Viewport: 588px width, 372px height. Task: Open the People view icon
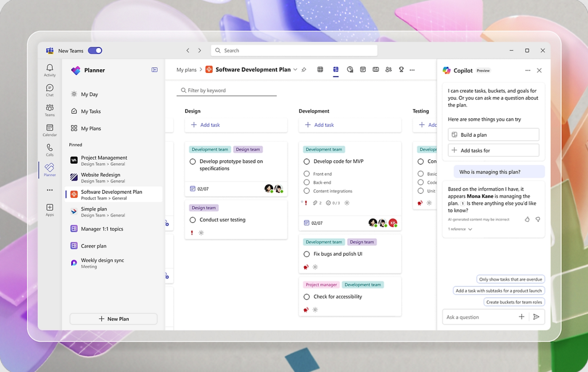[388, 69]
